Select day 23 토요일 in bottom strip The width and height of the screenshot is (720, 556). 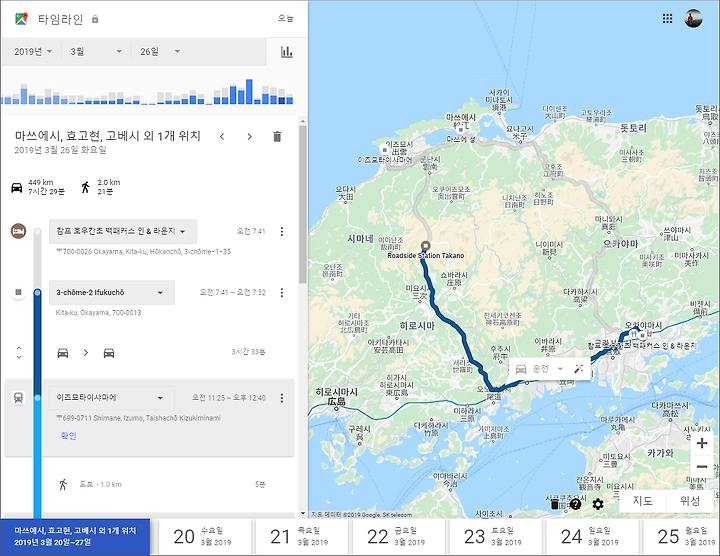(x=495, y=537)
